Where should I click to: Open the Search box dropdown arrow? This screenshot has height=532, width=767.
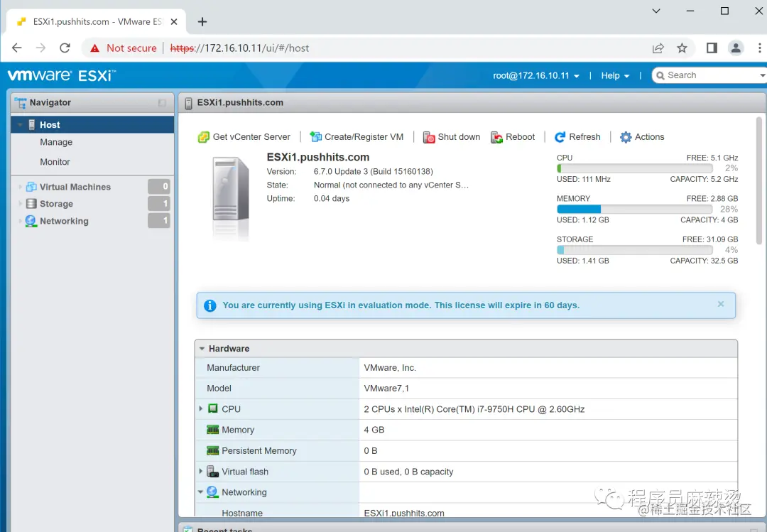click(x=762, y=75)
